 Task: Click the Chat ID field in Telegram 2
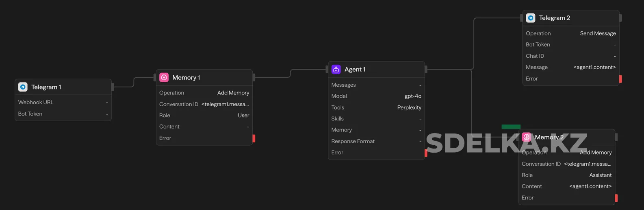[x=570, y=56]
